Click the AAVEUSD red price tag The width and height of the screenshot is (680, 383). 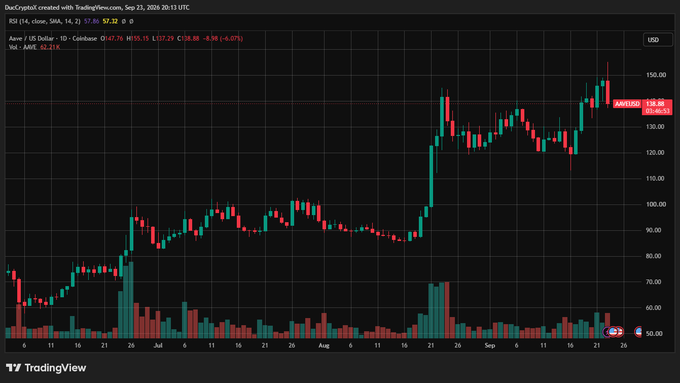pos(627,104)
